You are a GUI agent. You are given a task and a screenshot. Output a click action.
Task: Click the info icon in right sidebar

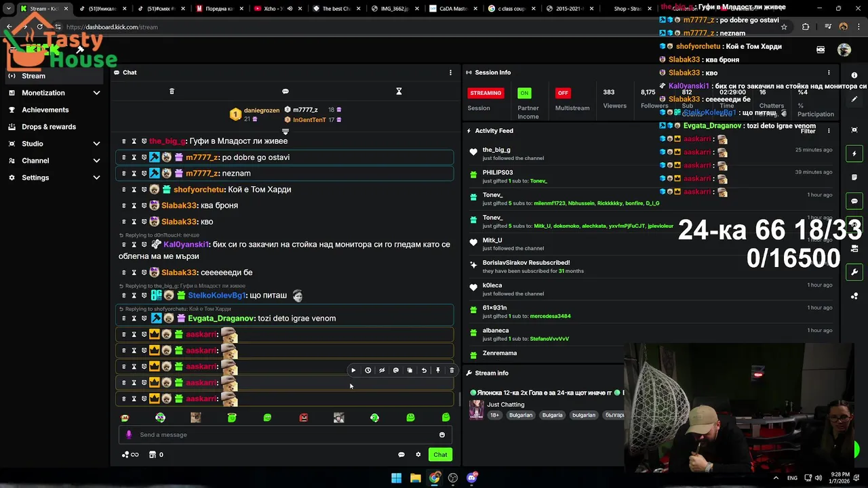(x=854, y=75)
